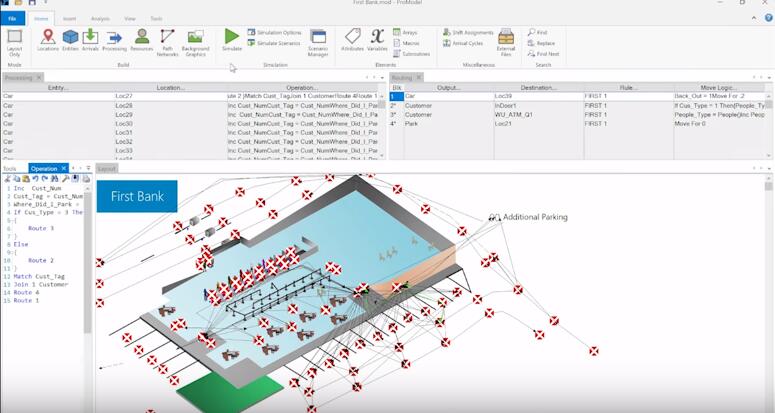Open the Arrays element
Image resolution: width=775 pixels, height=413 pixels.
coord(405,33)
